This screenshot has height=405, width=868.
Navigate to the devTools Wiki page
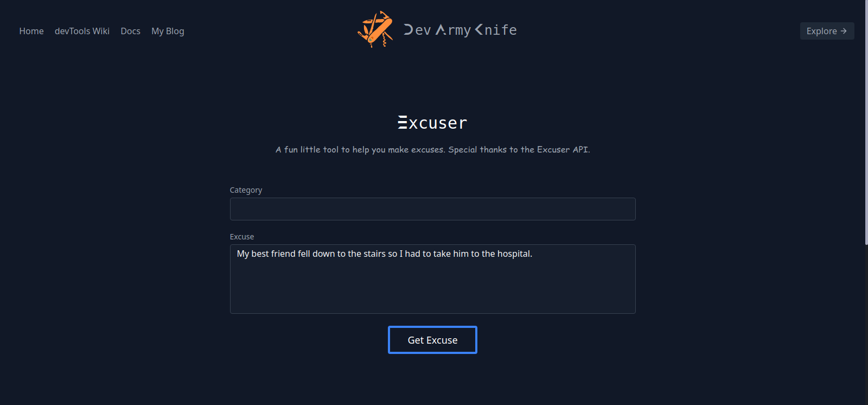[82, 31]
